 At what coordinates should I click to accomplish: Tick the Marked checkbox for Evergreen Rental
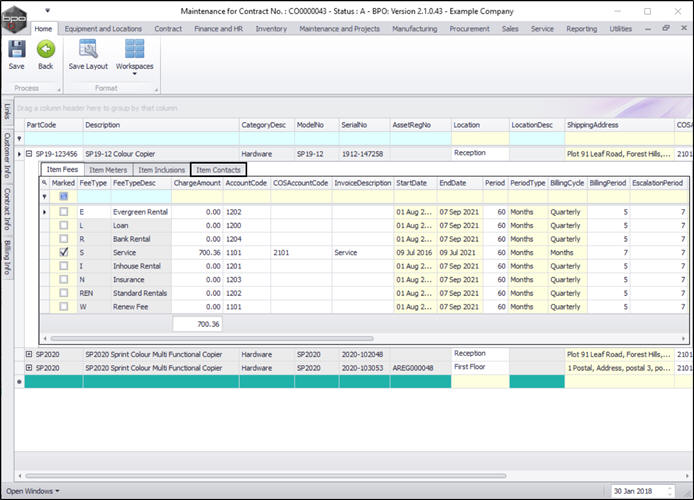(64, 212)
